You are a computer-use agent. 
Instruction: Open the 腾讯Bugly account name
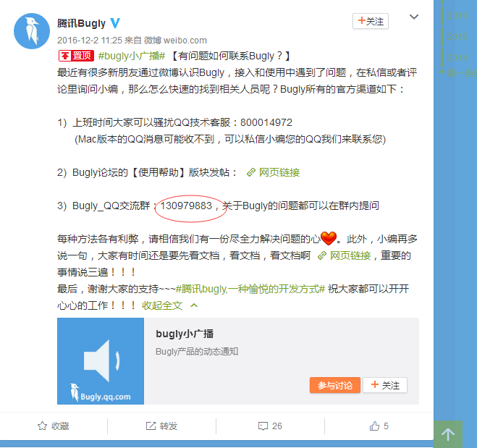[81, 23]
